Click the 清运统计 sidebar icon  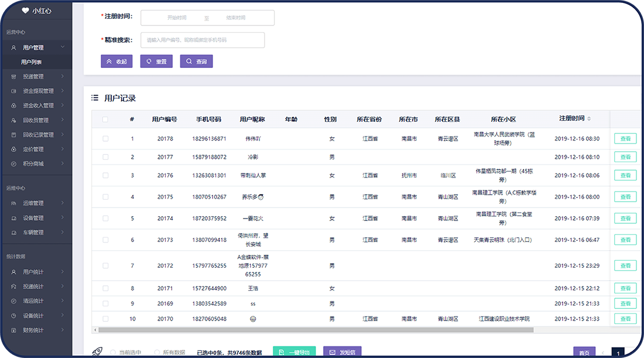tap(13, 301)
